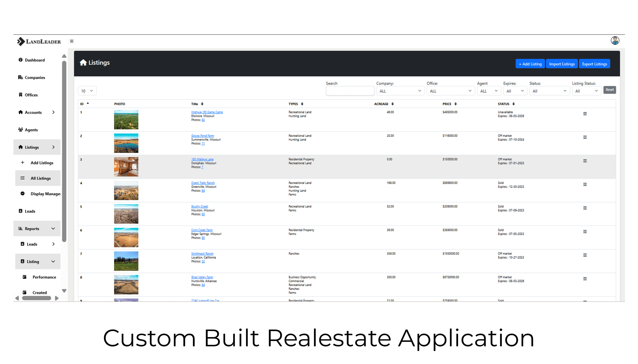Open the rows-per-page dropdown showing 10

[x=87, y=91]
